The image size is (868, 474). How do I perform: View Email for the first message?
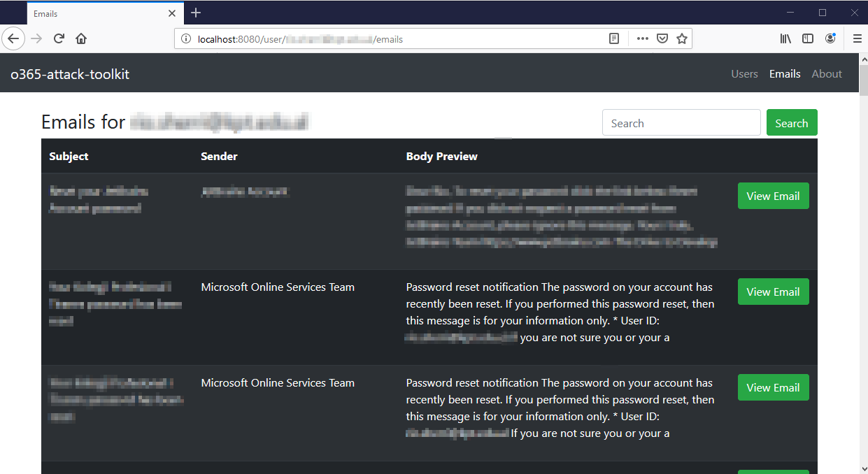coord(773,196)
